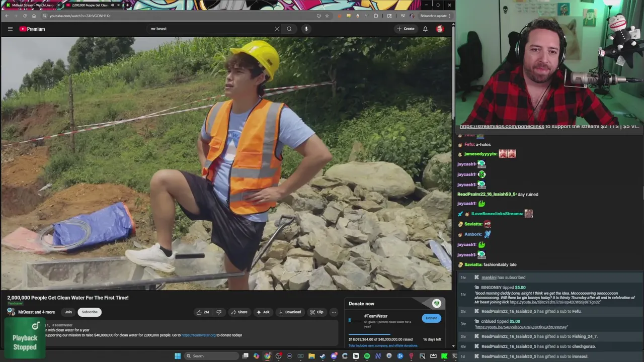
Task: Close the 2,000,000 People YouTube tab
Action: 118,5
